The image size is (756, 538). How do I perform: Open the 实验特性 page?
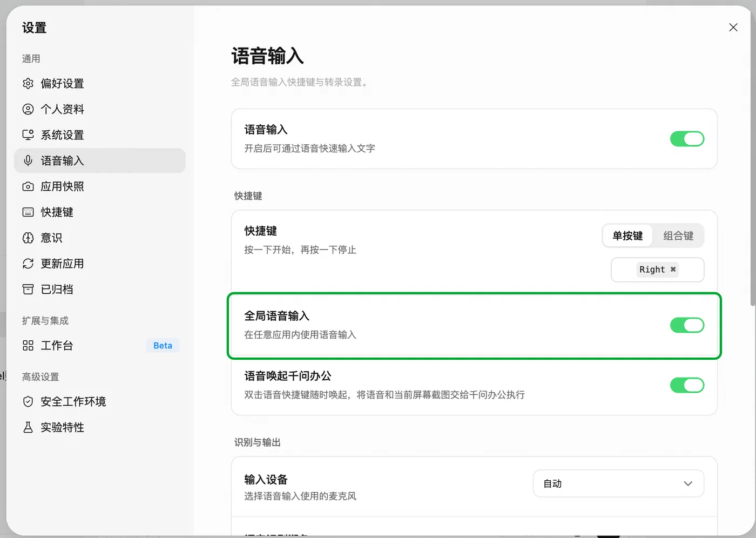point(100,427)
